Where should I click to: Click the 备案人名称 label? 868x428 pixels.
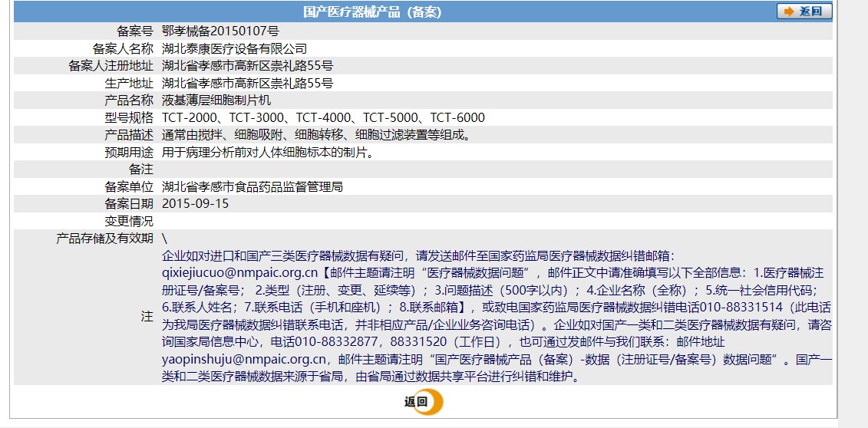click(x=123, y=48)
